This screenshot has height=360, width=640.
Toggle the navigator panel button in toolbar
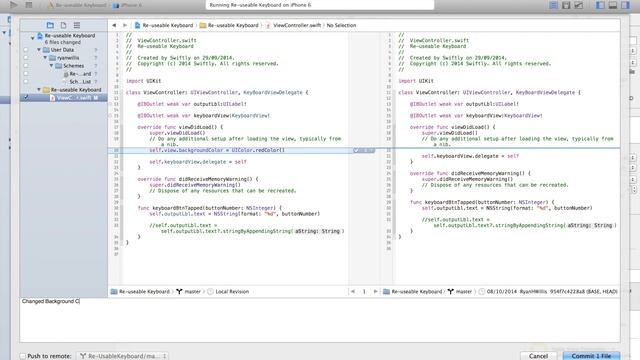pyautogui.click(x=600, y=5)
